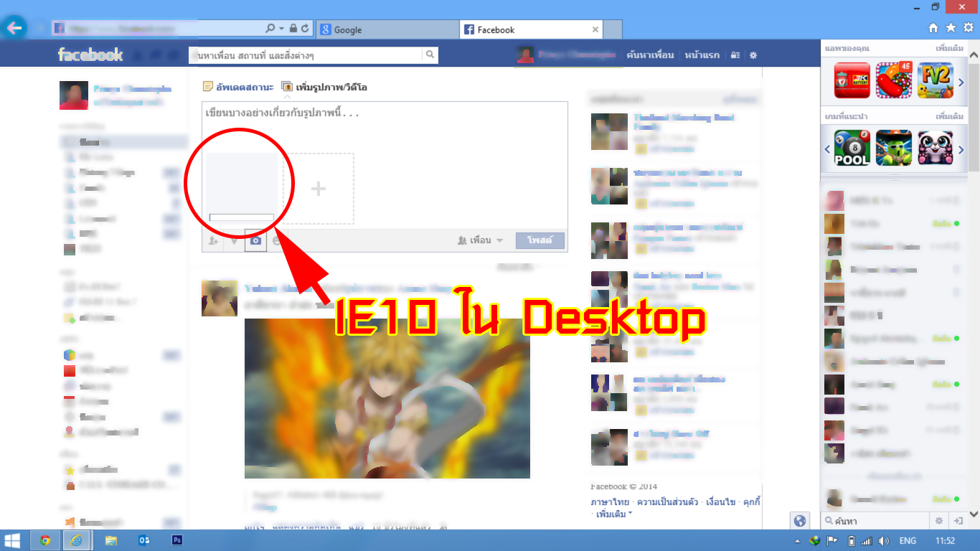Click เพิ่มเติม next to เกมที่แนะนำ

(949, 116)
